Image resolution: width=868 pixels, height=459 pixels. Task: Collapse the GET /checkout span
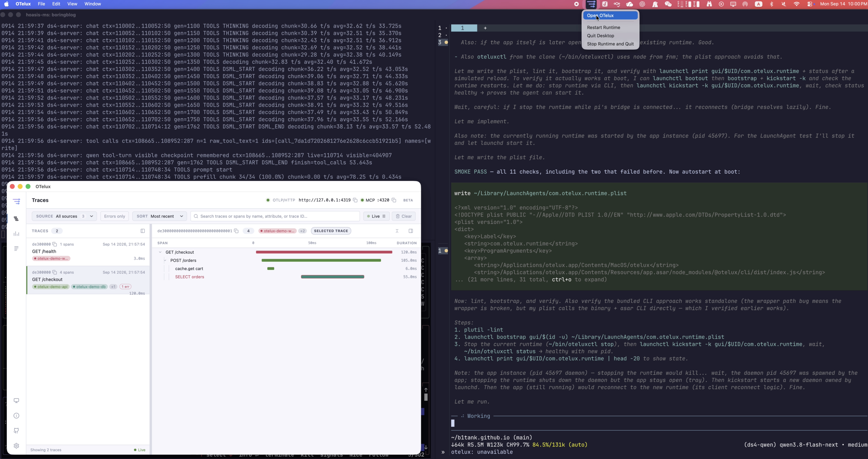(160, 252)
